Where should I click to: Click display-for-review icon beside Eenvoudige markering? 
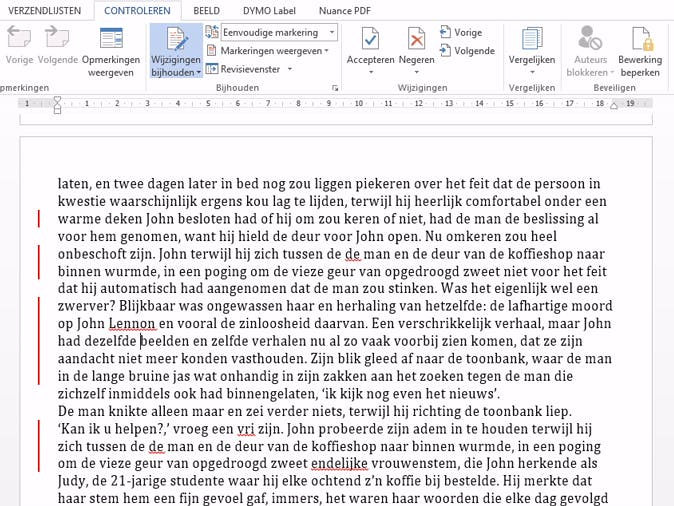click(212, 32)
